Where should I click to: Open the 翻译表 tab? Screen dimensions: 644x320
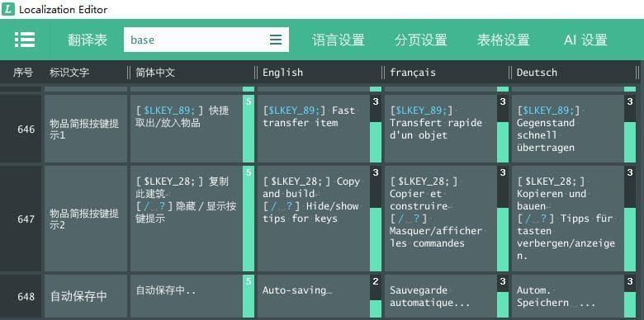87,40
